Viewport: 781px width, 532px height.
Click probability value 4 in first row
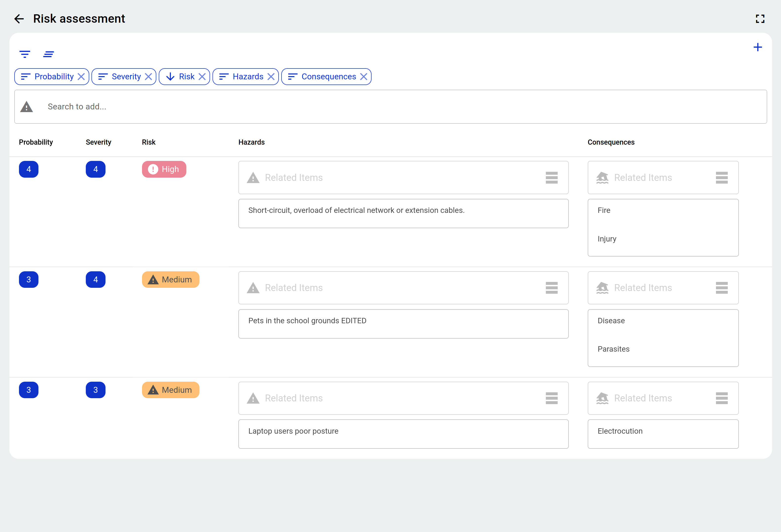[29, 169]
